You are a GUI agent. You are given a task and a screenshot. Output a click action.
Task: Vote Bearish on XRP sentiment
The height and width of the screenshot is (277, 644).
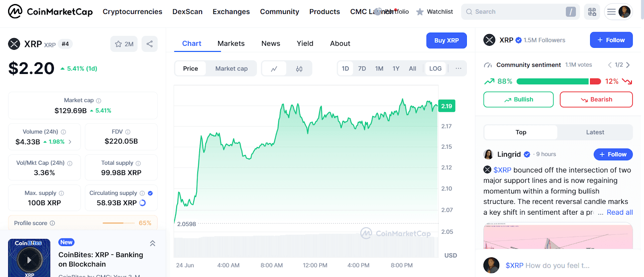pyautogui.click(x=596, y=99)
